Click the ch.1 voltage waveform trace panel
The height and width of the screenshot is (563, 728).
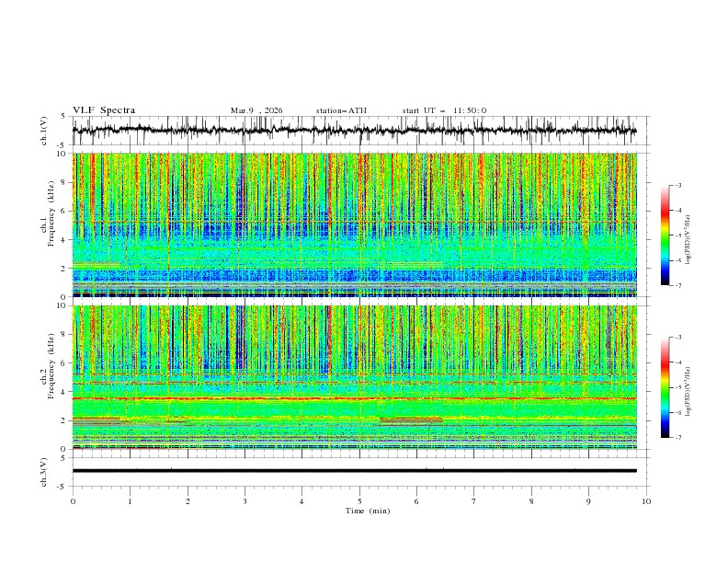point(358,131)
